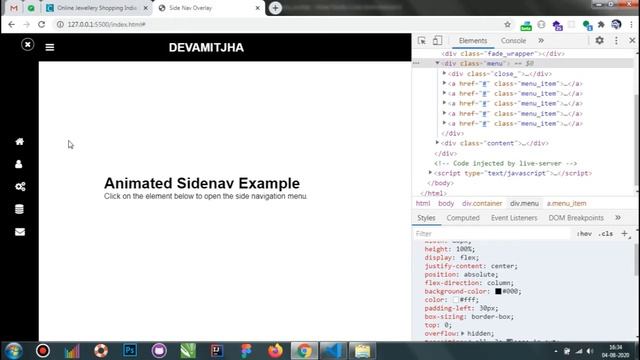640x360 pixels.
Task: Reload the current page
Action: [41, 24]
